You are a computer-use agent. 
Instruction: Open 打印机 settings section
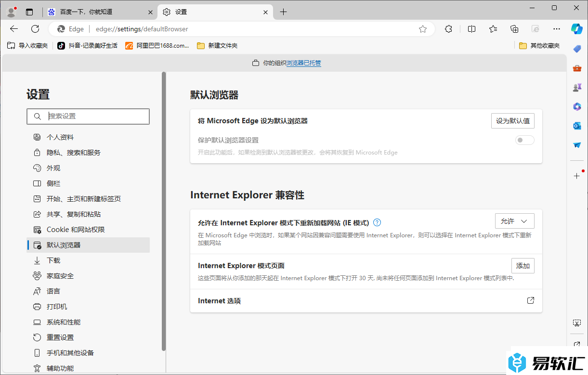click(x=88, y=307)
